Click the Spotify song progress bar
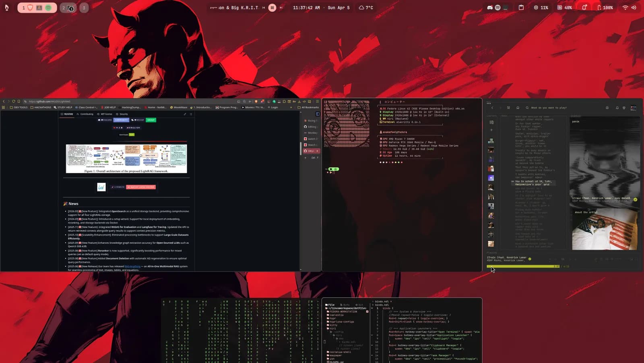This screenshot has width=644, height=363. click(523, 266)
